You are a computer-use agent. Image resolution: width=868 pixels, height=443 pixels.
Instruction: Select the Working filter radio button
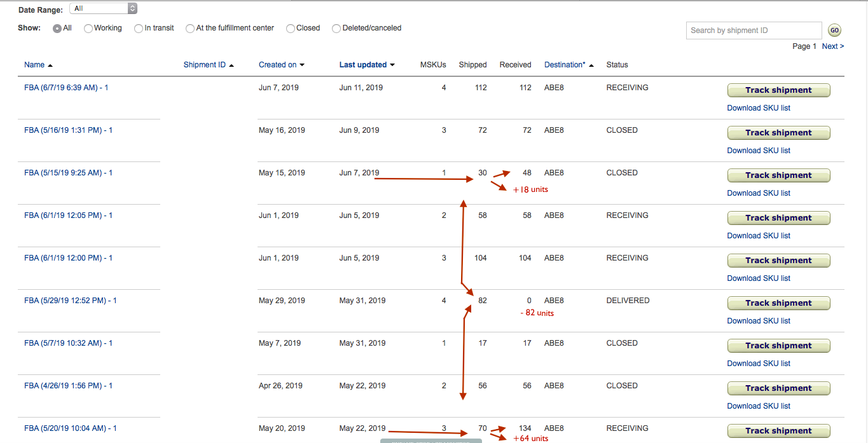point(88,29)
